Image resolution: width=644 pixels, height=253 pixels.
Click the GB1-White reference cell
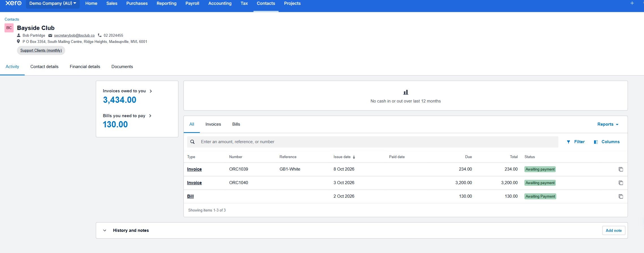[290, 169]
